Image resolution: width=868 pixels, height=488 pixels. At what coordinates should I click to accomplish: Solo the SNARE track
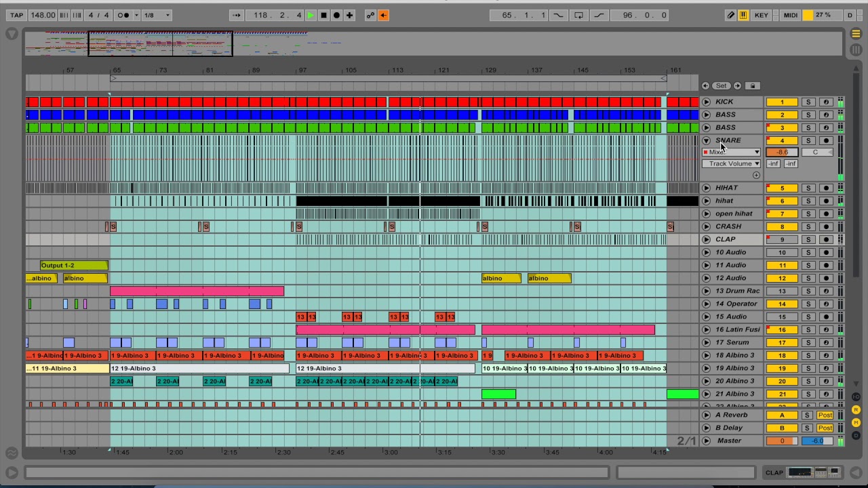808,140
